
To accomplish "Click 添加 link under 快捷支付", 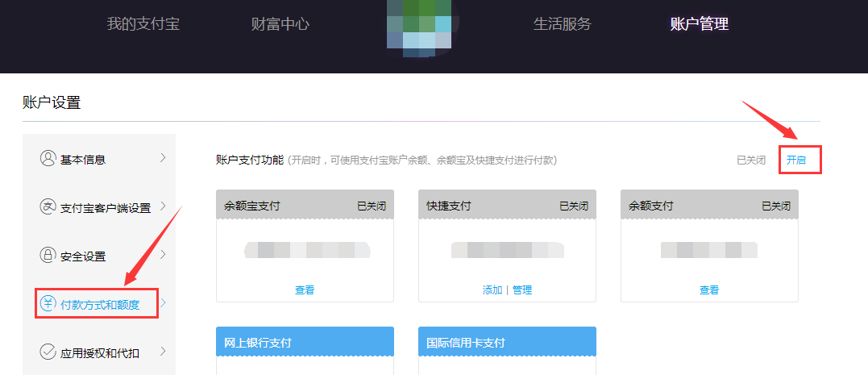I will 492,290.
